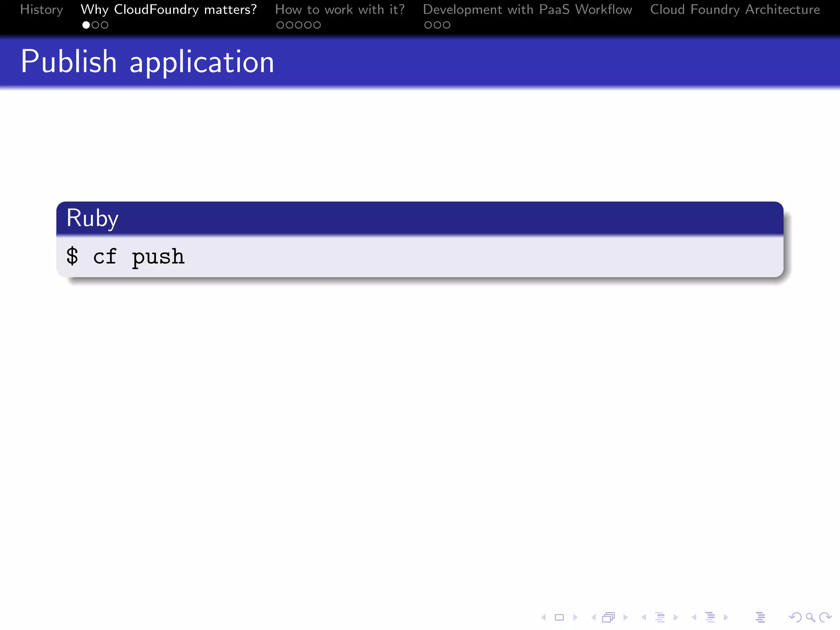Go to the previous section arrow
Screen dimensions: 840x630
(694, 617)
